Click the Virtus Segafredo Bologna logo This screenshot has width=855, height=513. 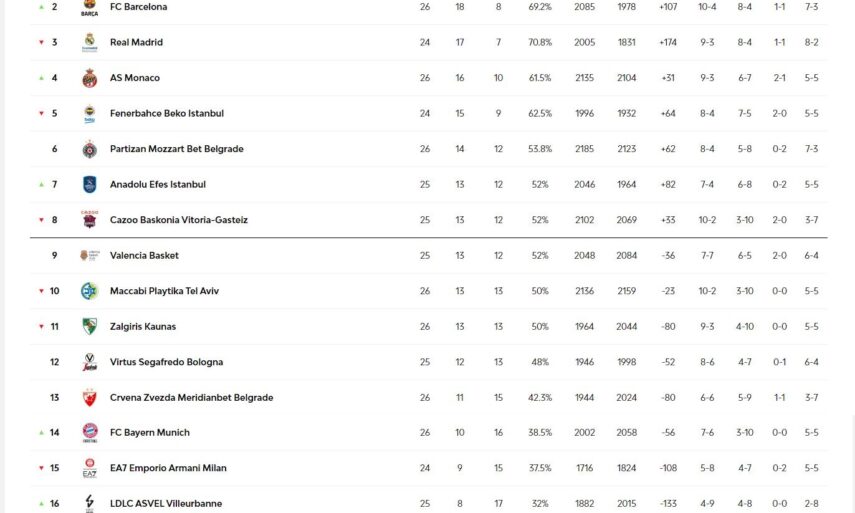tap(89, 362)
